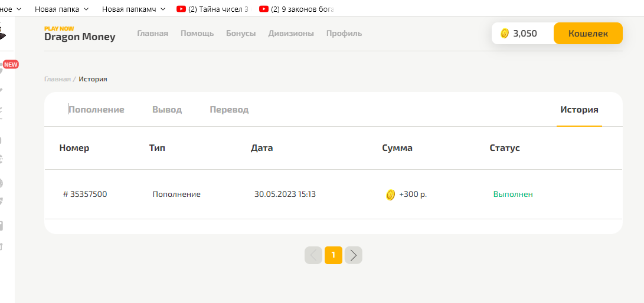Image resolution: width=644 pixels, height=303 pixels.
Task: Select page 1 in the pagination
Action: [x=334, y=255]
